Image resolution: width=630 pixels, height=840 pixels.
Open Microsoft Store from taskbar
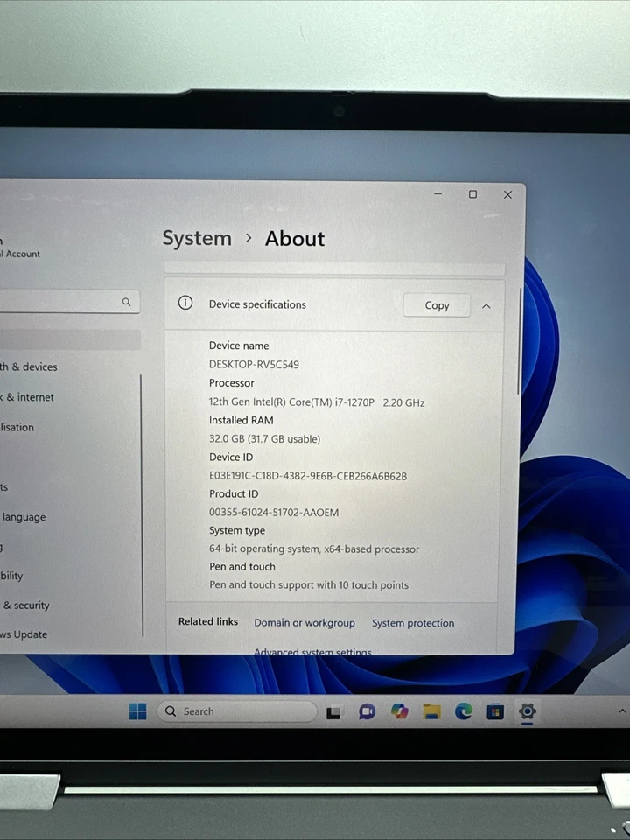pyautogui.click(x=495, y=712)
